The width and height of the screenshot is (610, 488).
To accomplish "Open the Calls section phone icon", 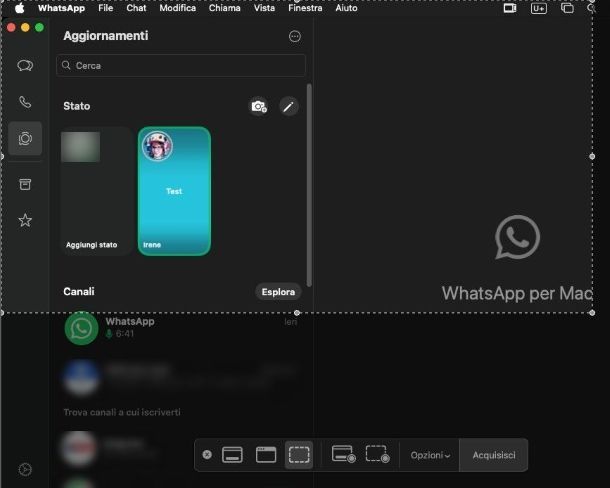I will (x=25, y=102).
